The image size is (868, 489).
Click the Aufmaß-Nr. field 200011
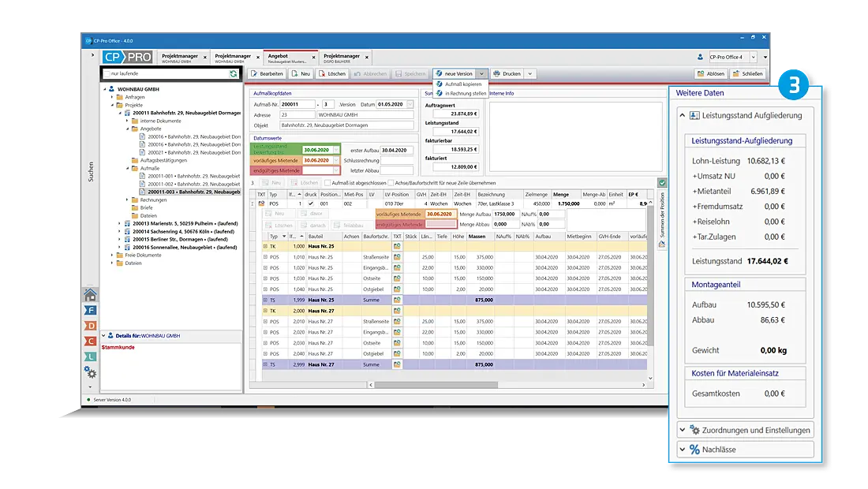point(297,104)
